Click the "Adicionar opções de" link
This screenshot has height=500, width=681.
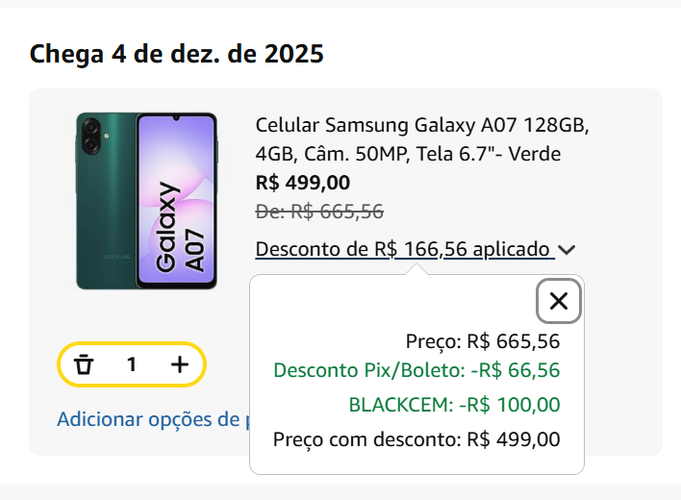pos(152,419)
